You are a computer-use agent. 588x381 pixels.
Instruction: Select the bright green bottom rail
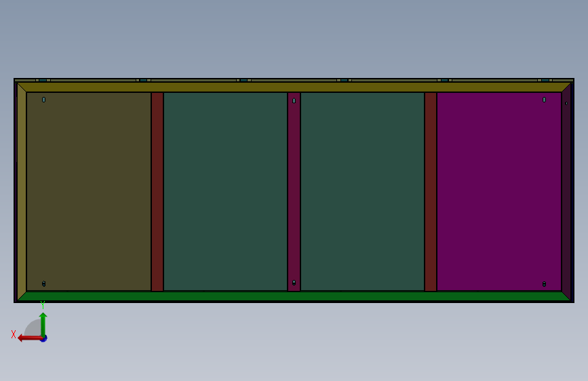294,296
